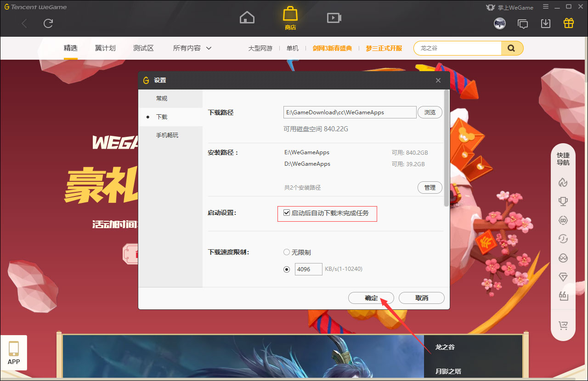This screenshot has height=381, width=588.
Task: Open the video center icon next to Store
Action: [x=334, y=17]
